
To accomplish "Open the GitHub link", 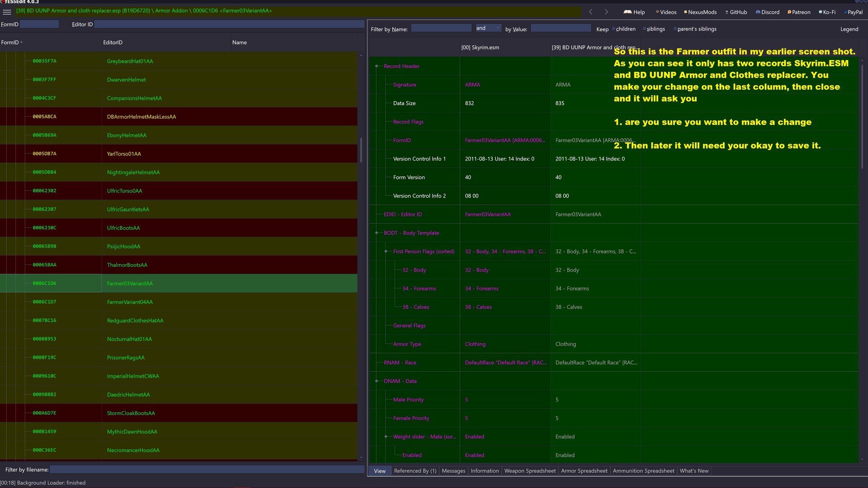I will point(736,12).
